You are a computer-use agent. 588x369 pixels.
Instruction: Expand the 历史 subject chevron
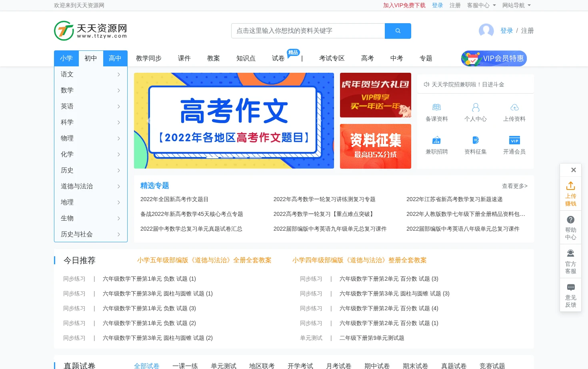119,170
